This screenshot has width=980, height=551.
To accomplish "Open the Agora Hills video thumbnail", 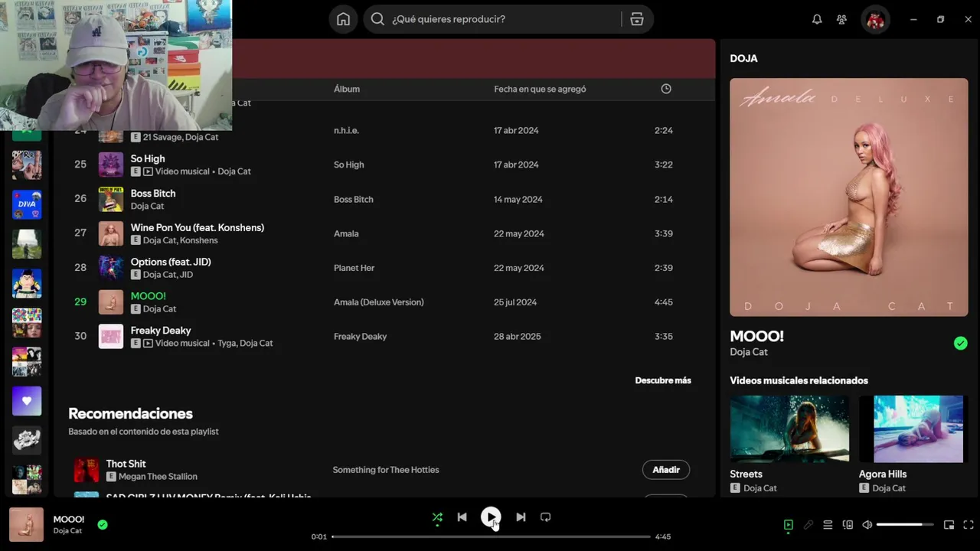I will (x=918, y=429).
